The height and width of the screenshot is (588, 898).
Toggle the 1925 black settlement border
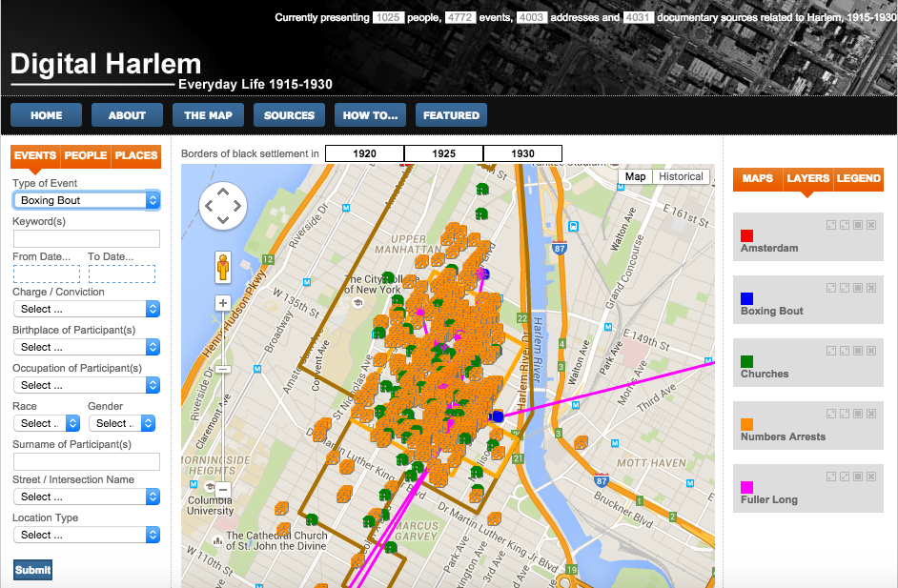coord(443,153)
